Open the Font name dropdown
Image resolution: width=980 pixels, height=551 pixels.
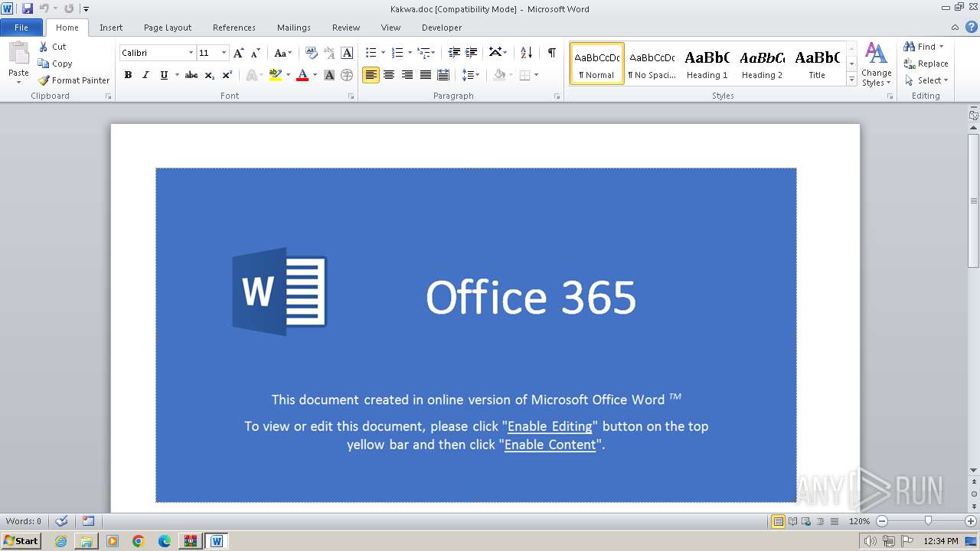[x=191, y=53]
